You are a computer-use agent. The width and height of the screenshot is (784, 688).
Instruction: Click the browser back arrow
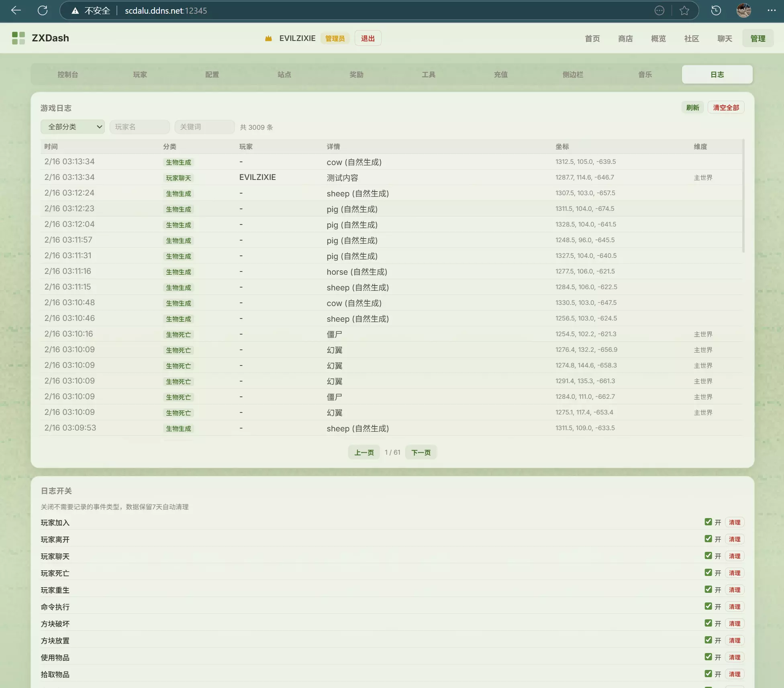16,10
